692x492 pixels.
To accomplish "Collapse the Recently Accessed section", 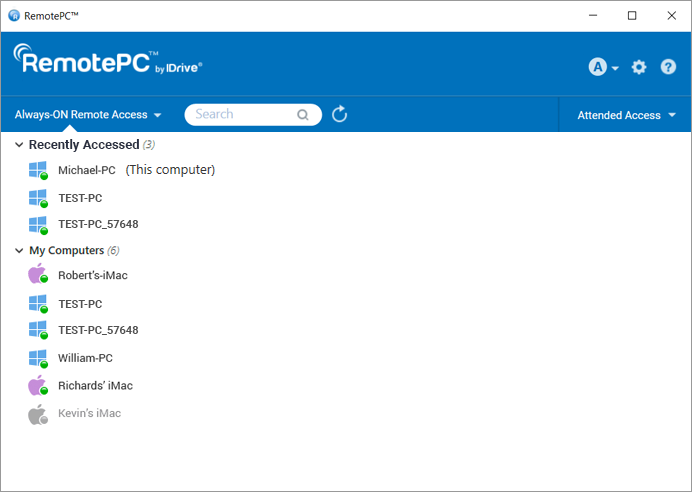I will click(x=19, y=145).
